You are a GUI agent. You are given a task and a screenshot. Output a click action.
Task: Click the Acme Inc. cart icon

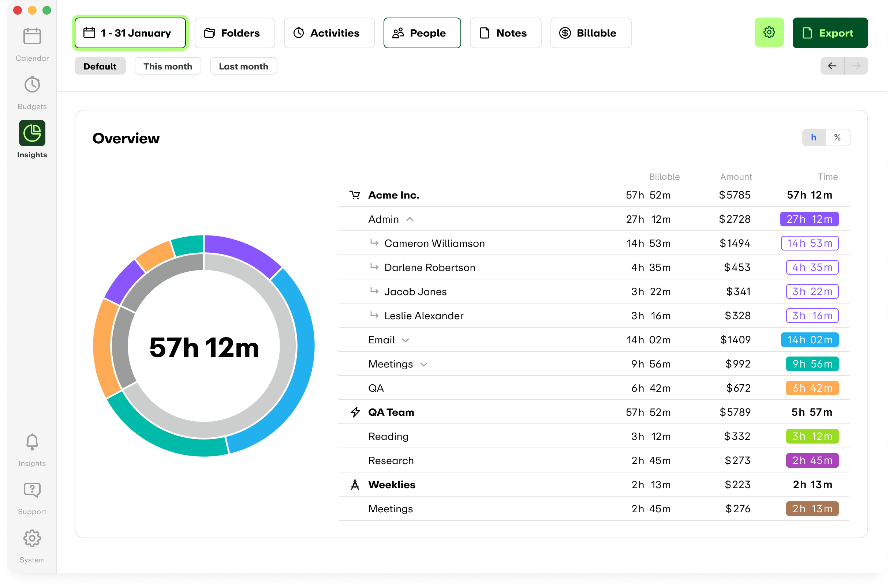pos(355,195)
